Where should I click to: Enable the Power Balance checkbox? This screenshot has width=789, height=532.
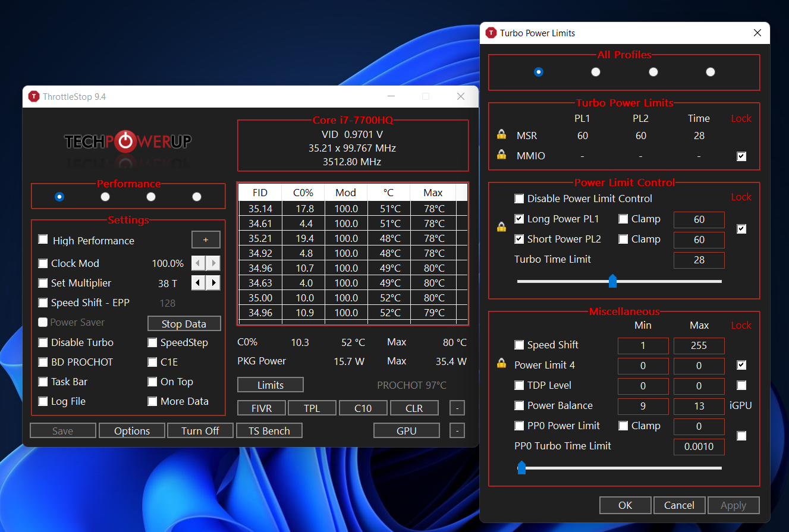[x=519, y=405]
